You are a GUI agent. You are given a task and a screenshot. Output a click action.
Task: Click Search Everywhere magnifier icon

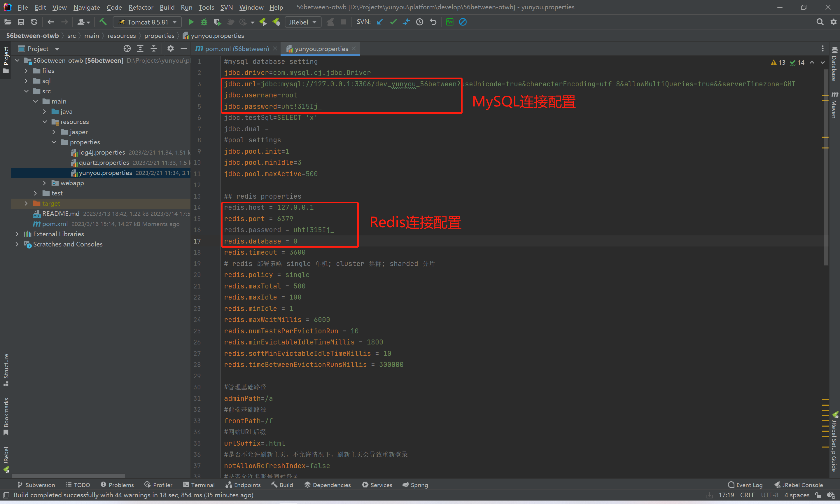tap(820, 22)
